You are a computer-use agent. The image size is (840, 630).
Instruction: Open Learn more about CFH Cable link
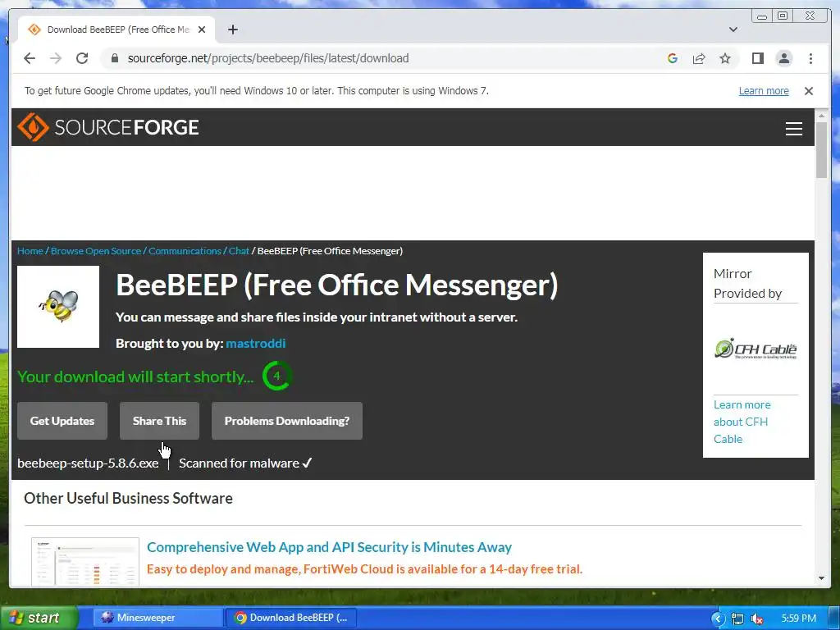pos(742,422)
